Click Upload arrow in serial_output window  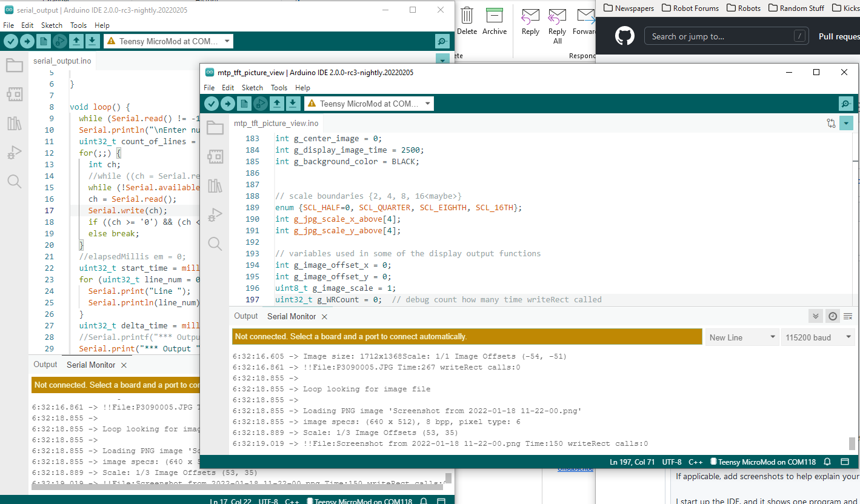click(27, 41)
